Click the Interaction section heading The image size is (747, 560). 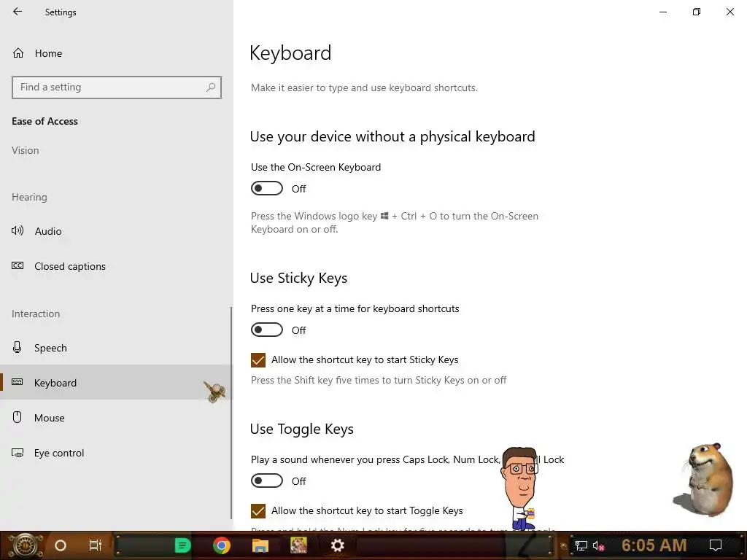pos(36,314)
